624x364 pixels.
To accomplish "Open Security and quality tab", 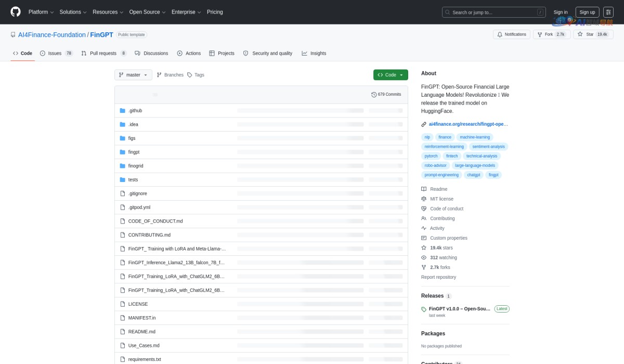I will pos(268,53).
